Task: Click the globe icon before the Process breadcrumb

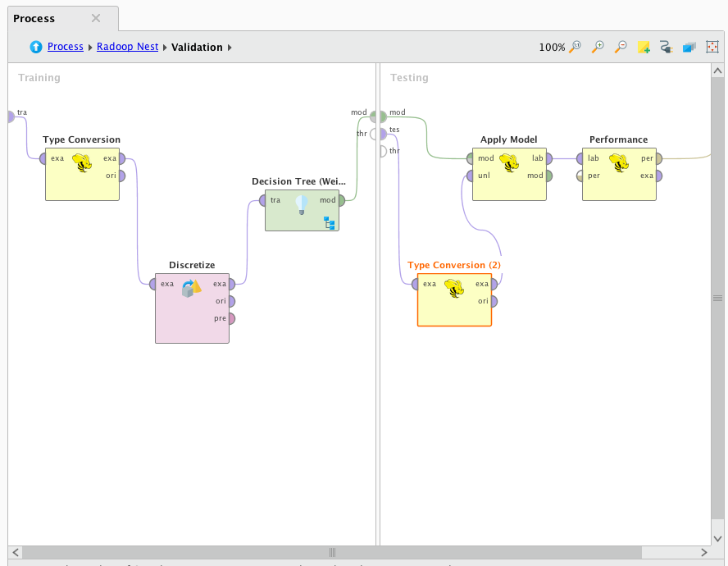Action: pos(34,47)
